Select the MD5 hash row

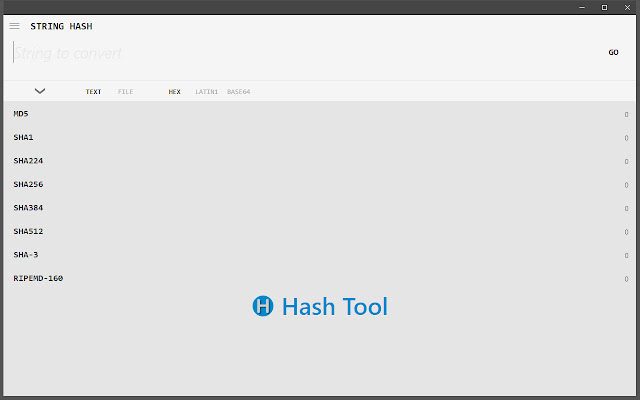[320, 114]
